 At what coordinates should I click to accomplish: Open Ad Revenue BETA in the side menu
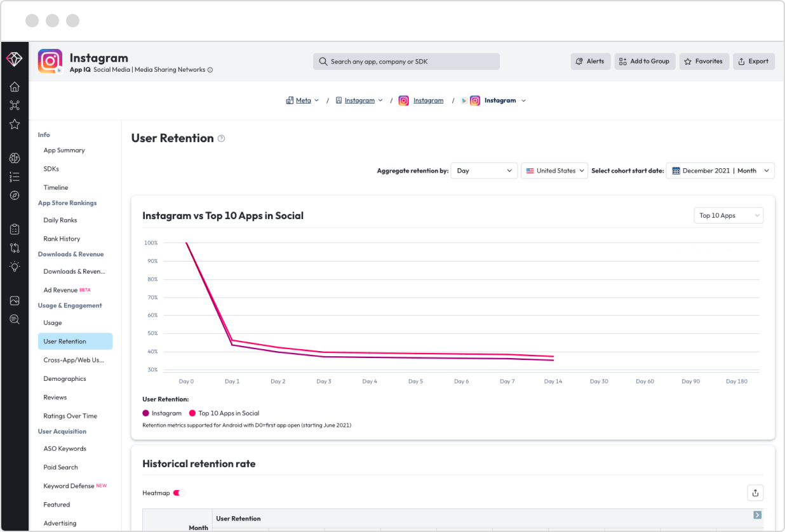[x=67, y=290]
